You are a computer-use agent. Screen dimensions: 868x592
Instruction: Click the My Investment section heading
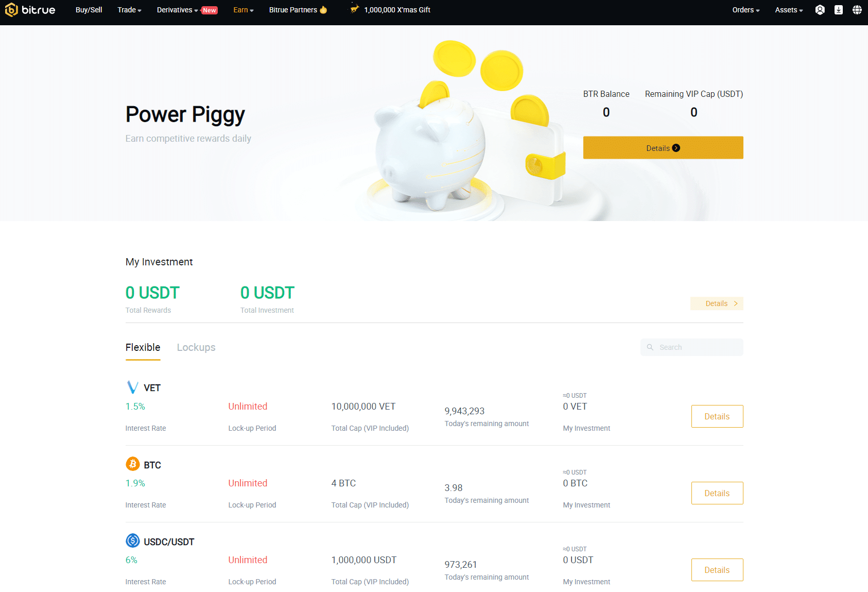pos(159,262)
